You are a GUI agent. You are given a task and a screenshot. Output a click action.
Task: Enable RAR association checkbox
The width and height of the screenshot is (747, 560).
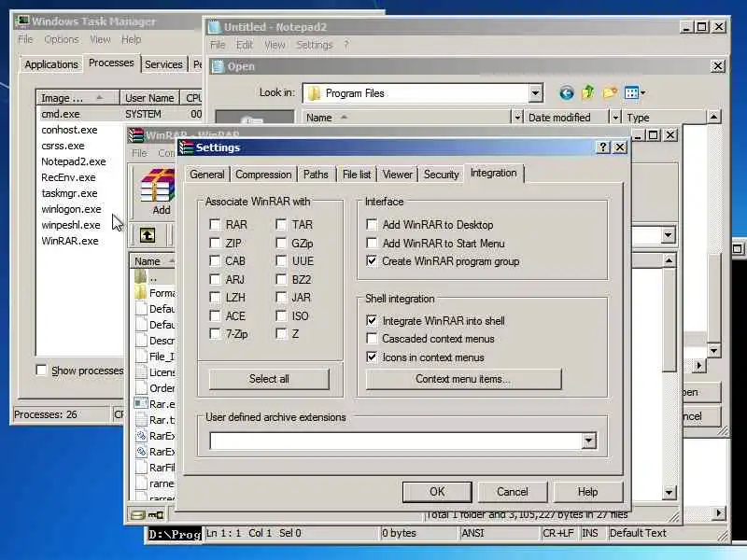click(215, 224)
